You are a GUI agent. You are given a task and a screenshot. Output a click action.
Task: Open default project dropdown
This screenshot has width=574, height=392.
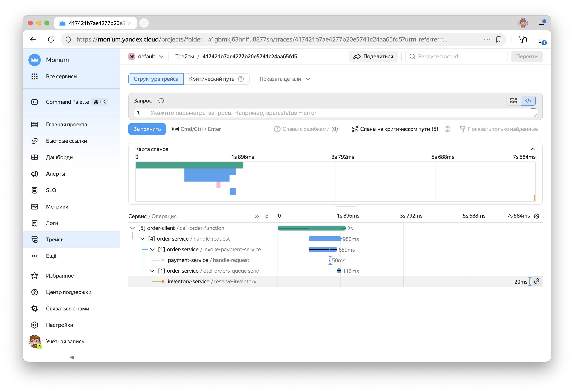point(146,56)
